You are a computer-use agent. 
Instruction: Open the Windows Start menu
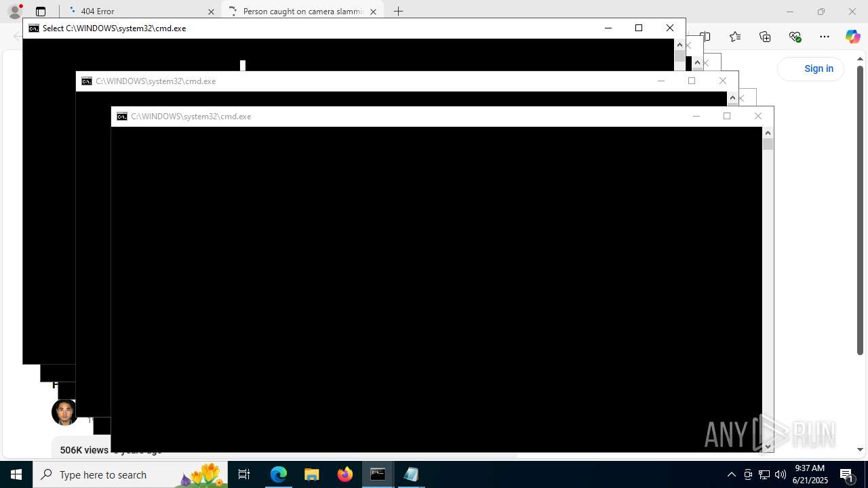click(16, 474)
